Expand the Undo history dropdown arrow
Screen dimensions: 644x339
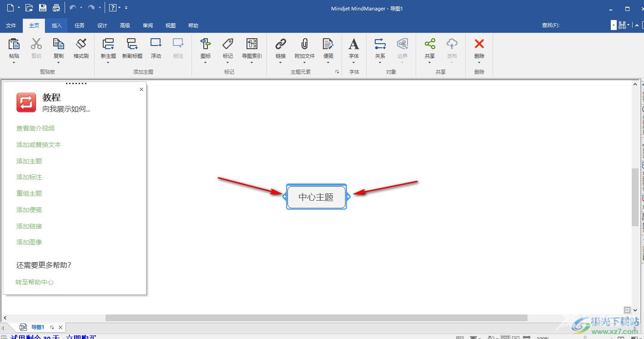tap(81, 8)
